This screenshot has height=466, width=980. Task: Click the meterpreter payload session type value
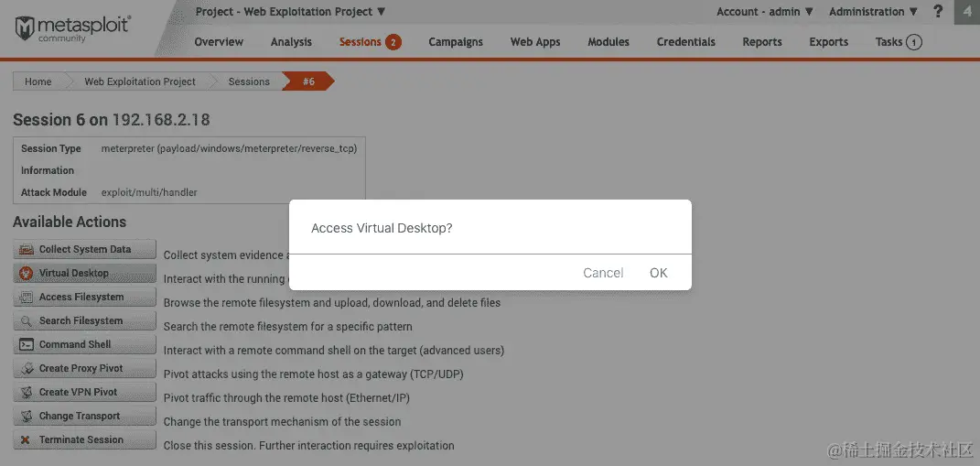click(229, 149)
